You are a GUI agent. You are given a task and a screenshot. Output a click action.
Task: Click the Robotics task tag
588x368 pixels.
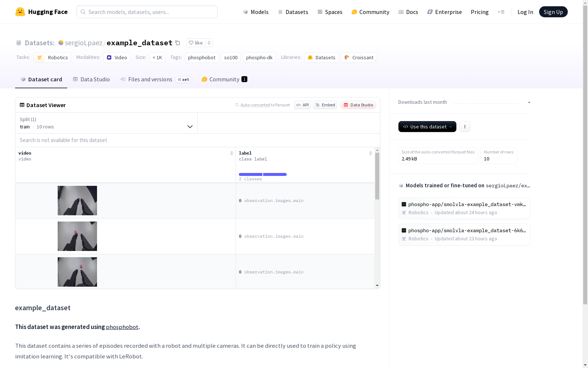coord(52,57)
